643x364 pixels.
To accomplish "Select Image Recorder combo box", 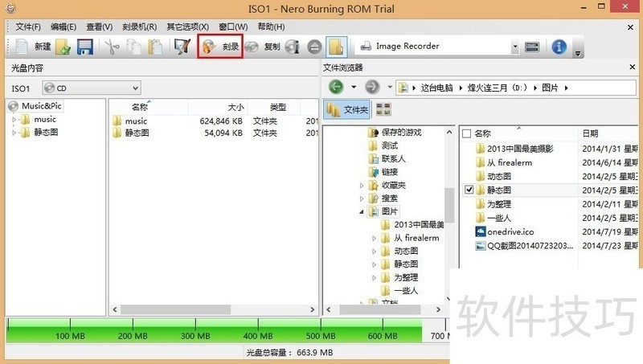I will tap(436, 47).
